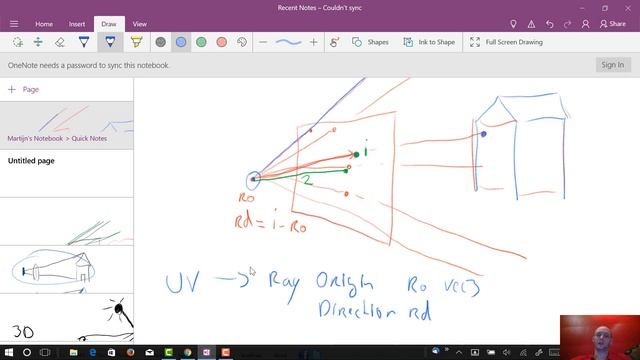The height and width of the screenshot is (360, 640).
Task: Launch Microsoft Edge from taskbar
Action: pyautogui.click(x=93, y=352)
